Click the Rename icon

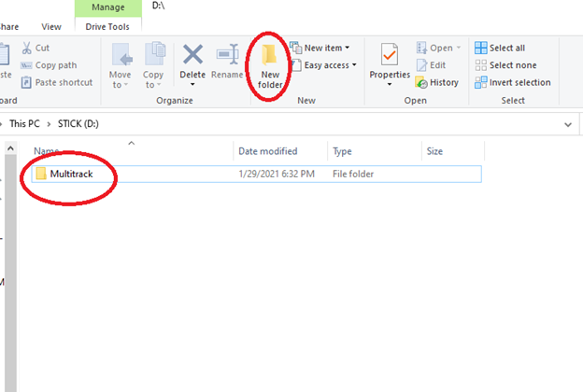point(227,55)
